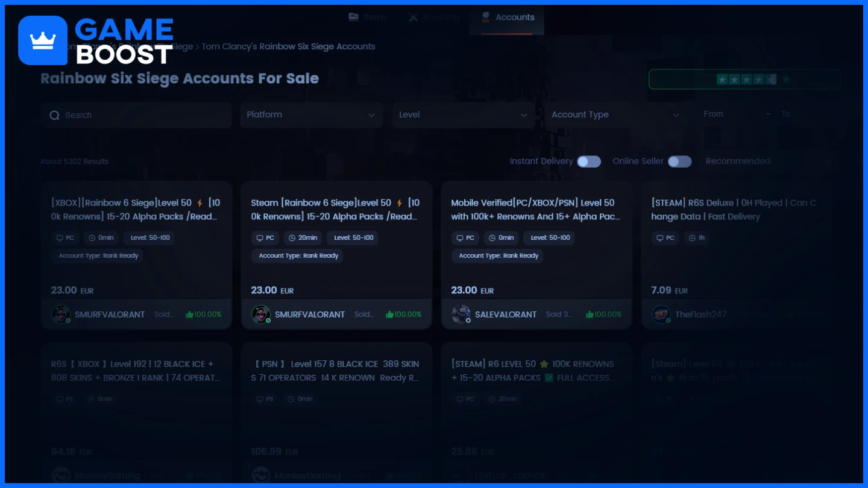The image size is (868, 488).
Task: Click the Rainbow Six Siege Accounts For Sale heading
Action: [x=180, y=79]
